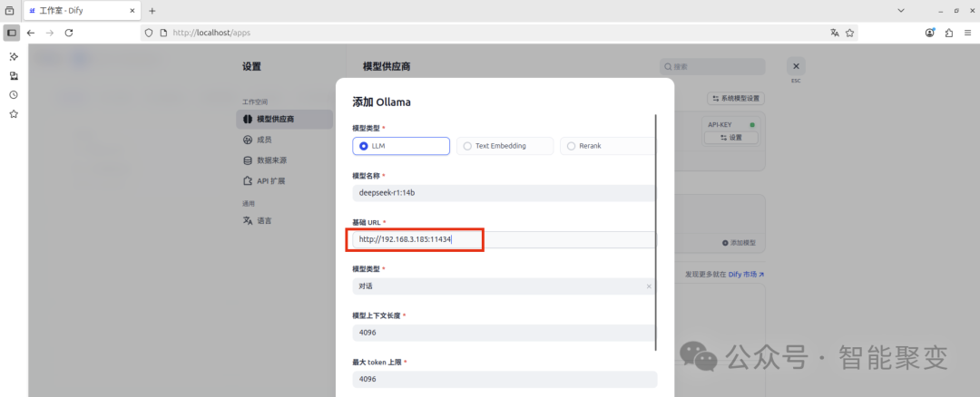The image size is (980, 397).
Task: Click the 搜索 search box
Action: click(x=712, y=67)
